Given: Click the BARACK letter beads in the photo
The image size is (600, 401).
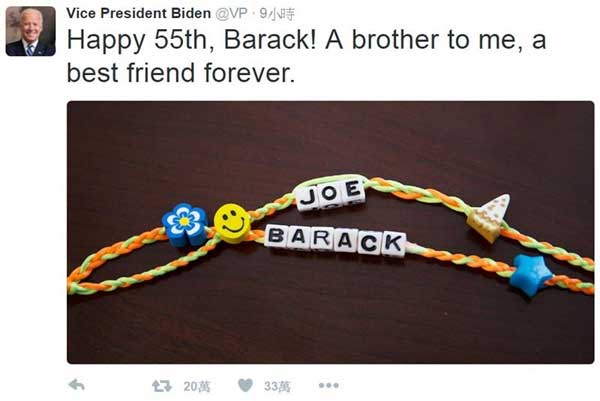Looking at the screenshot, I should (x=336, y=240).
